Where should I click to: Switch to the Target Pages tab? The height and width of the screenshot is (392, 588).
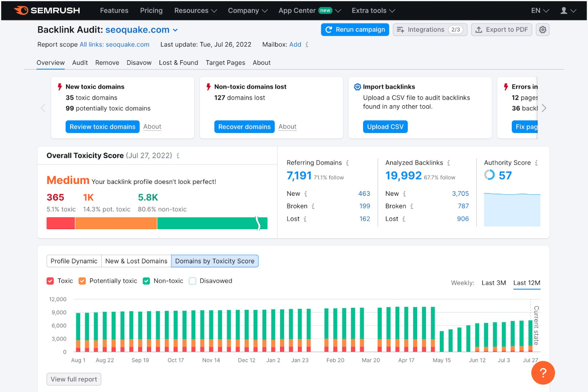point(225,63)
